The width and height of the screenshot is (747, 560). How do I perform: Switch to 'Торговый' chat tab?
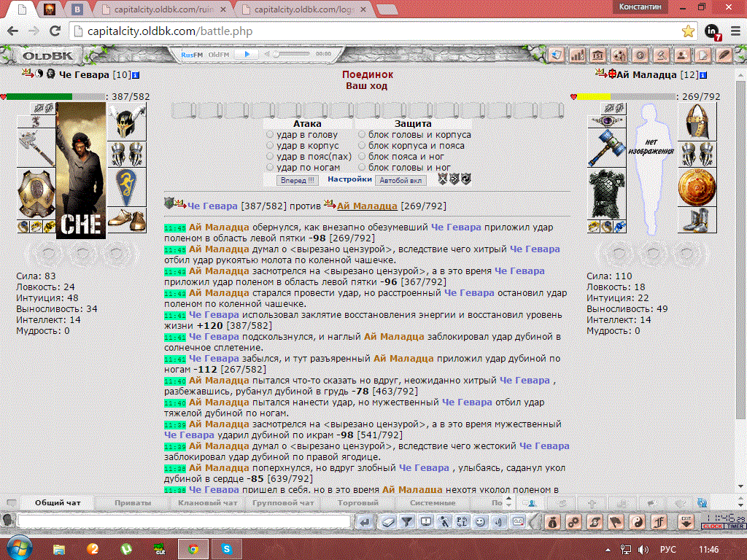[x=357, y=503]
